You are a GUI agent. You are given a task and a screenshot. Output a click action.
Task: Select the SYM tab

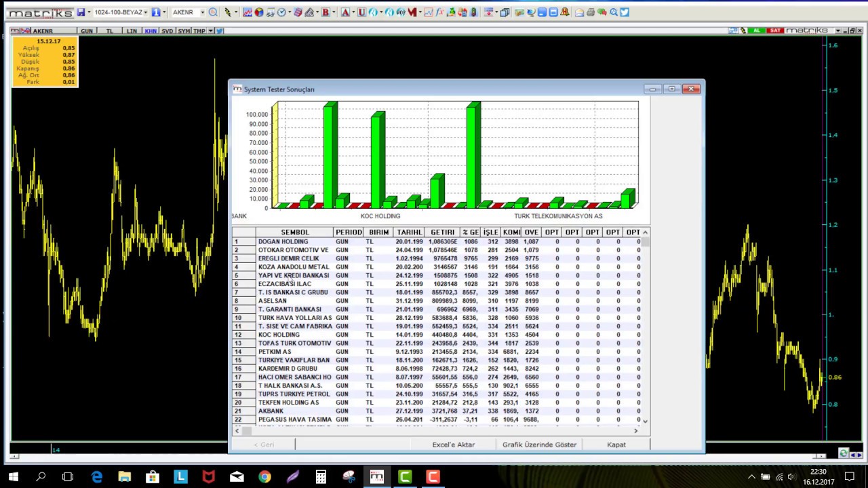(x=184, y=31)
